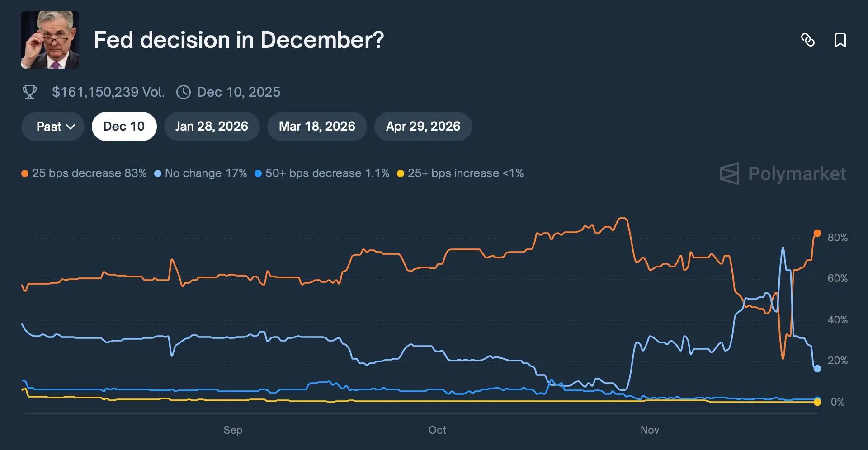This screenshot has height=450, width=868.
Task: Click the orange endpoint marker on chart
Action: point(817,233)
